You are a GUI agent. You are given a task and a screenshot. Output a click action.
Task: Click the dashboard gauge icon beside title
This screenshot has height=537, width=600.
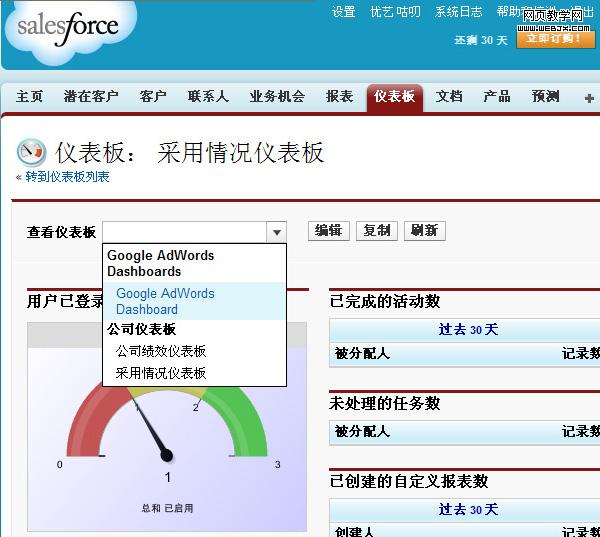(32, 152)
